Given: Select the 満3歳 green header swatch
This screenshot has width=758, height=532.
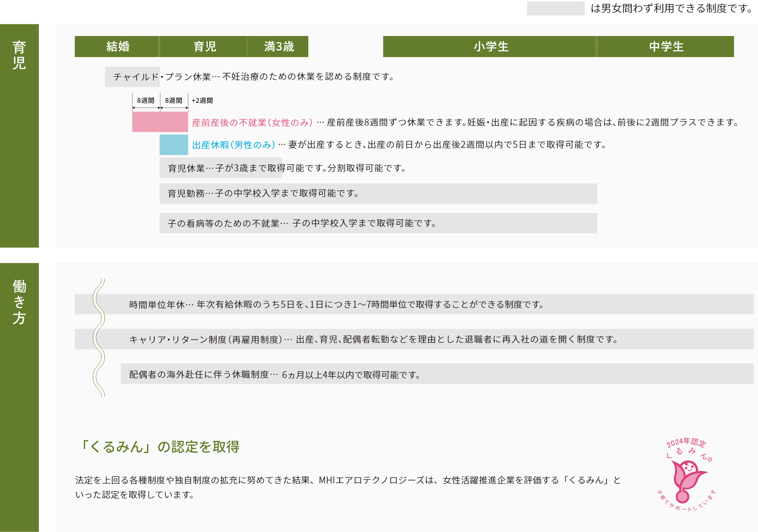Looking at the screenshot, I should [279, 47].
